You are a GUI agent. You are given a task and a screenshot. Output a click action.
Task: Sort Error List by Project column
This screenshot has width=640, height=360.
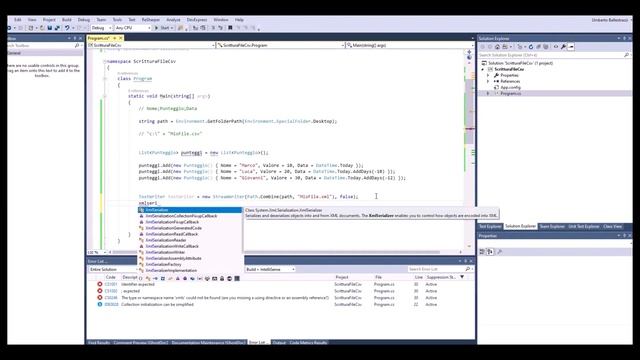342,277
